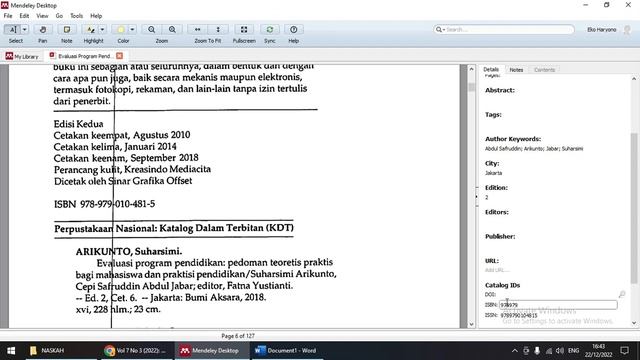
Task: Click the ISBN input field
Action: coord(558,304)
